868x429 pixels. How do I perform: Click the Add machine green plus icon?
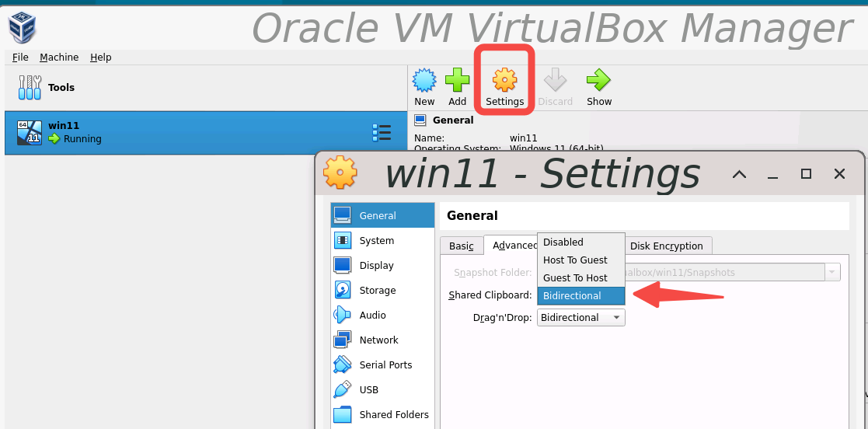coord(457,80)
